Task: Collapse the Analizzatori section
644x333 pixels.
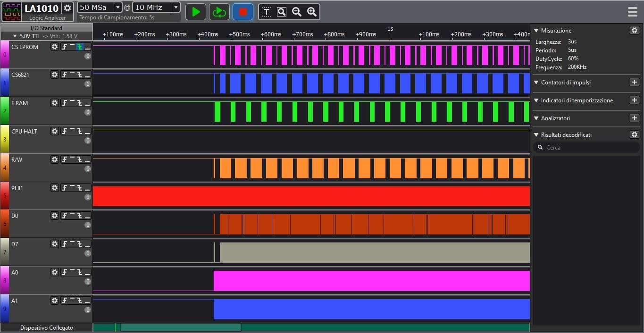Action: 536,118
